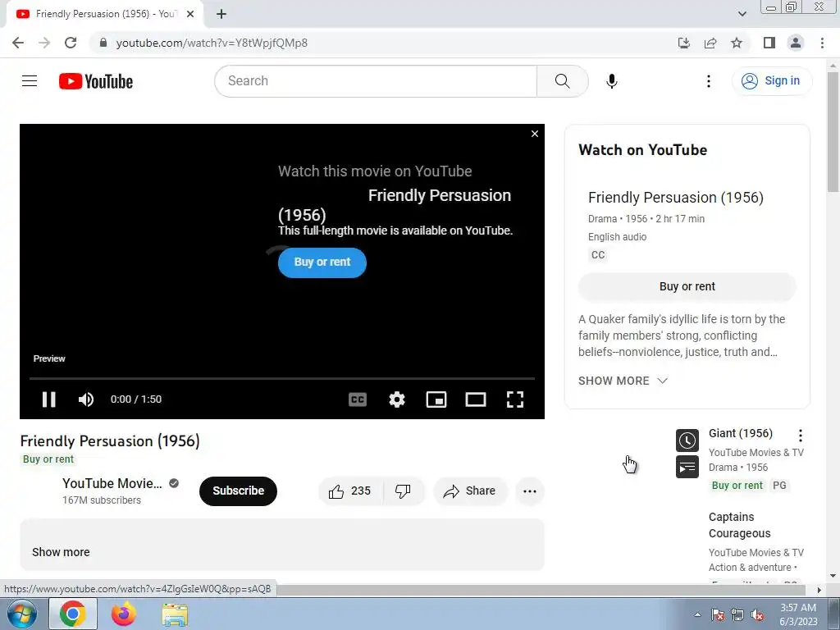
Task: Click the horizontal page scrollbar
Action: (540, 590)
